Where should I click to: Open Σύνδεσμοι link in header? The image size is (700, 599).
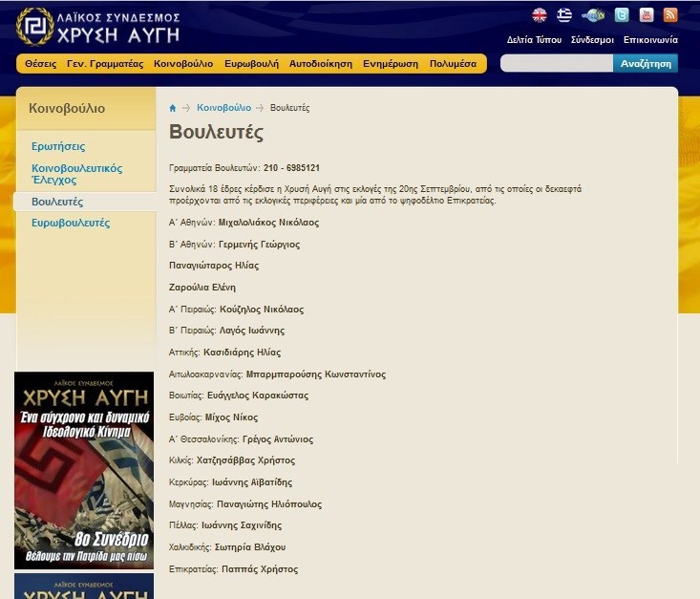[x=592, y=40]
